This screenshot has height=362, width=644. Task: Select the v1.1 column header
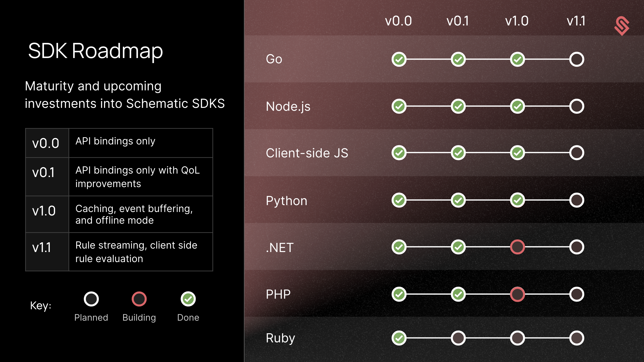[x=576, y=21]
